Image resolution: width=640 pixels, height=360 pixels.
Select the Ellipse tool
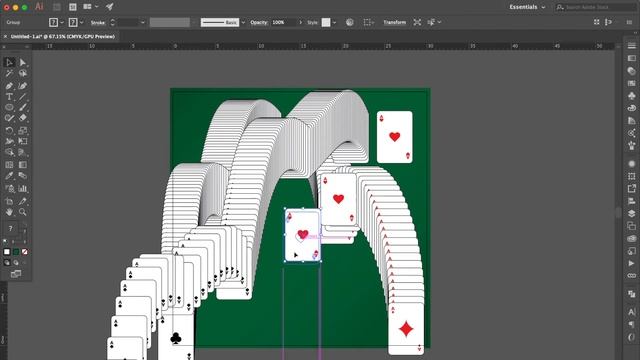9,107
